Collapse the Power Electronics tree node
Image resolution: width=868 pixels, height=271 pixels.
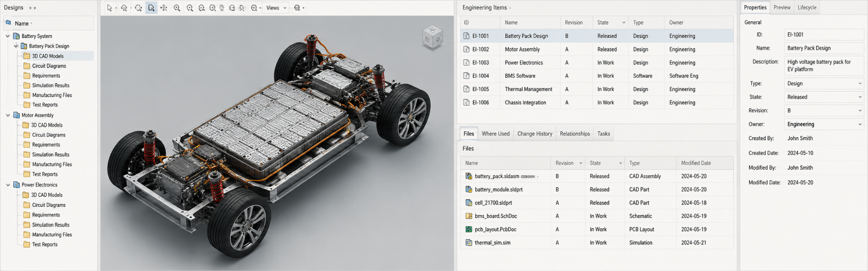pyautogui.click(x=8, y=185)
